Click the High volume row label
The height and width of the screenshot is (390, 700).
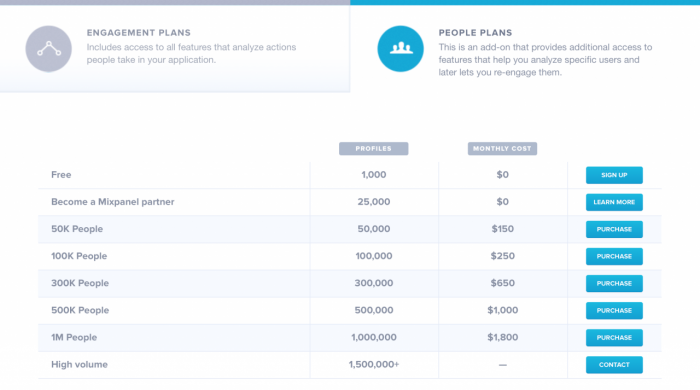tap(79, 365)
